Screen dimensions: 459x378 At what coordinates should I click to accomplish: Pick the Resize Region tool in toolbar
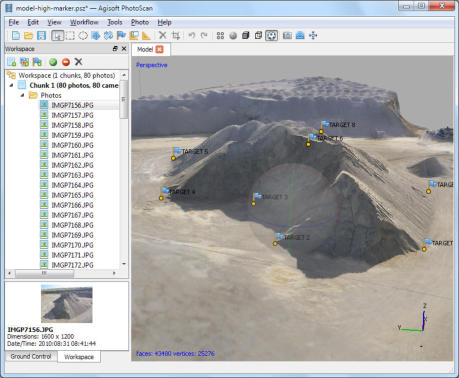click(x=134, y=35)
